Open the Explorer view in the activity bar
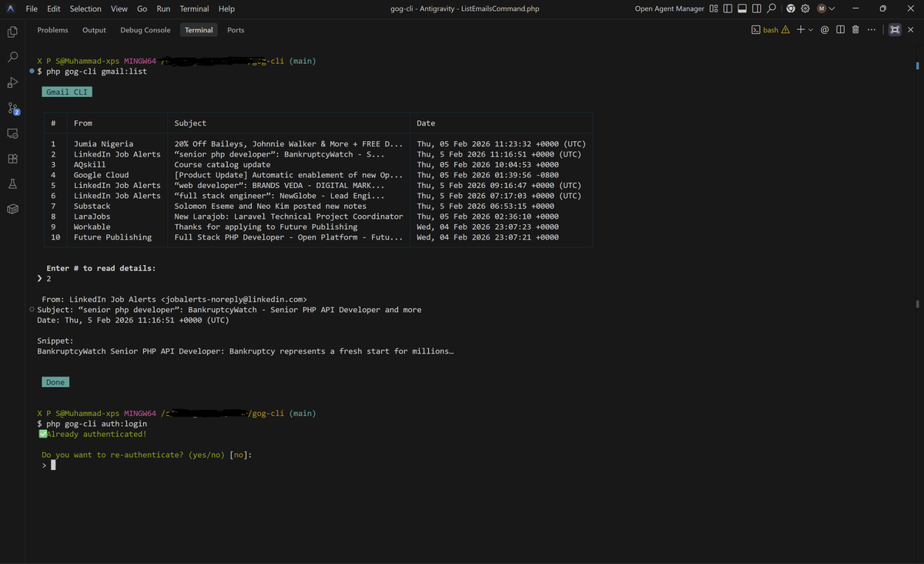 pyautogui.click(x=12, y=32)
